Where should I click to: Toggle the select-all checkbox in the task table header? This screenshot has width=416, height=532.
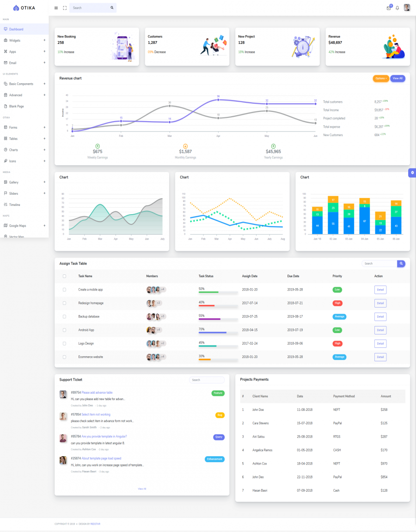coord(64,276)
